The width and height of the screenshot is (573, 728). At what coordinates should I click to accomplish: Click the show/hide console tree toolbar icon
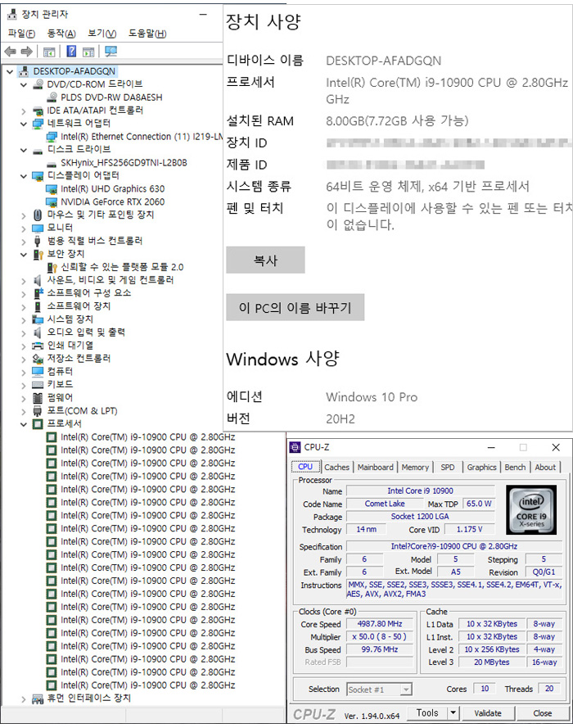tap(49, 52)
